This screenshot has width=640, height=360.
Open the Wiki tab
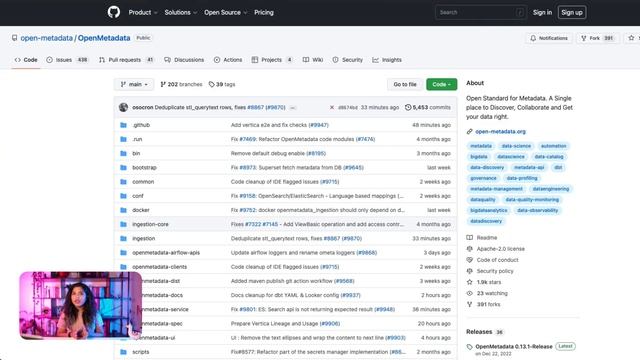[x=313, y=60]
